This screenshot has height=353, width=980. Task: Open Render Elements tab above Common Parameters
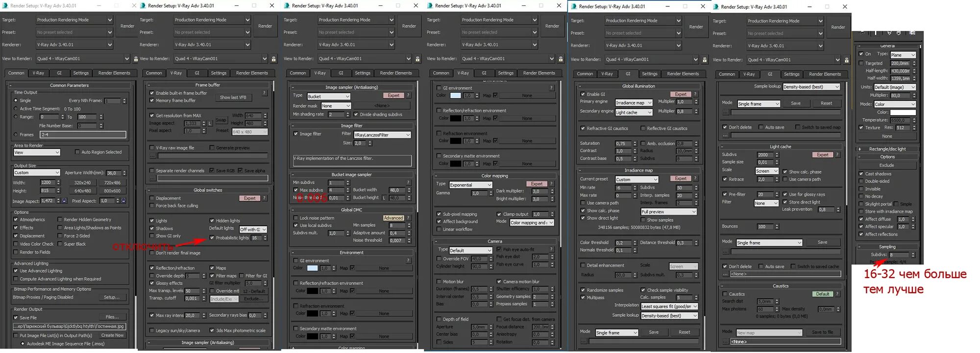[114, 73]
